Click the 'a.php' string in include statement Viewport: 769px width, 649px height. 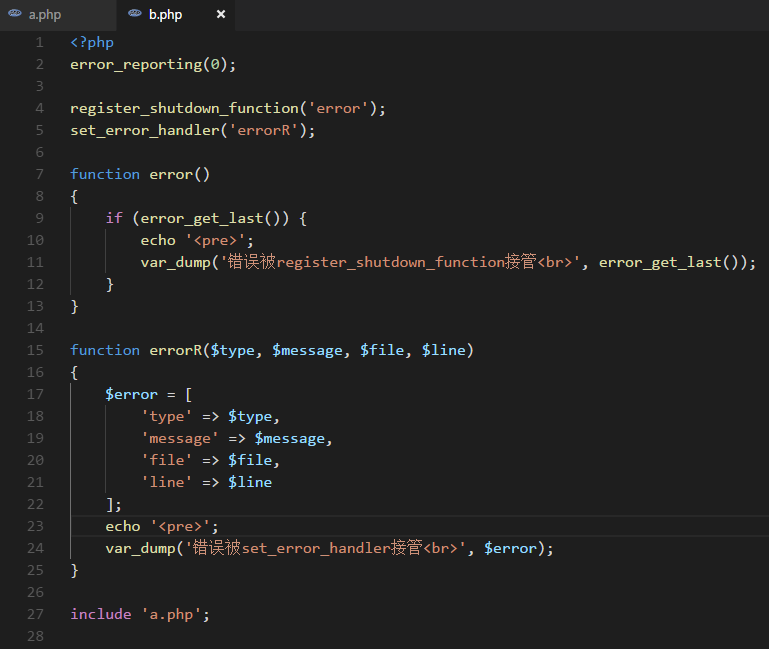coord(170,614)
